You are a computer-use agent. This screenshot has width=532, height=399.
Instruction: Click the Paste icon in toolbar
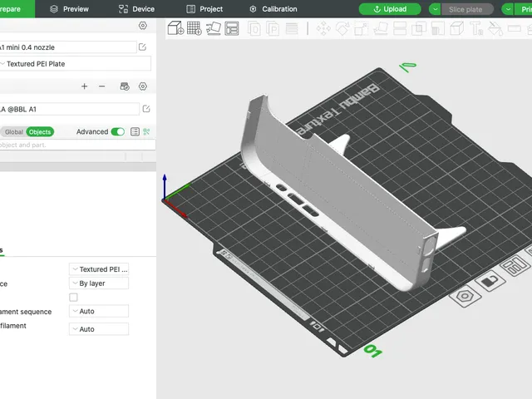coord(273,28)
